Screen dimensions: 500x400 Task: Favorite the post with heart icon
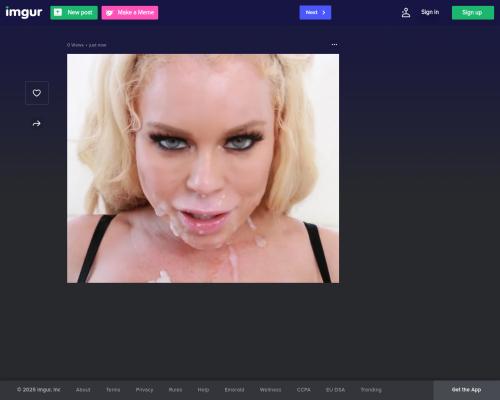[37, 93]
